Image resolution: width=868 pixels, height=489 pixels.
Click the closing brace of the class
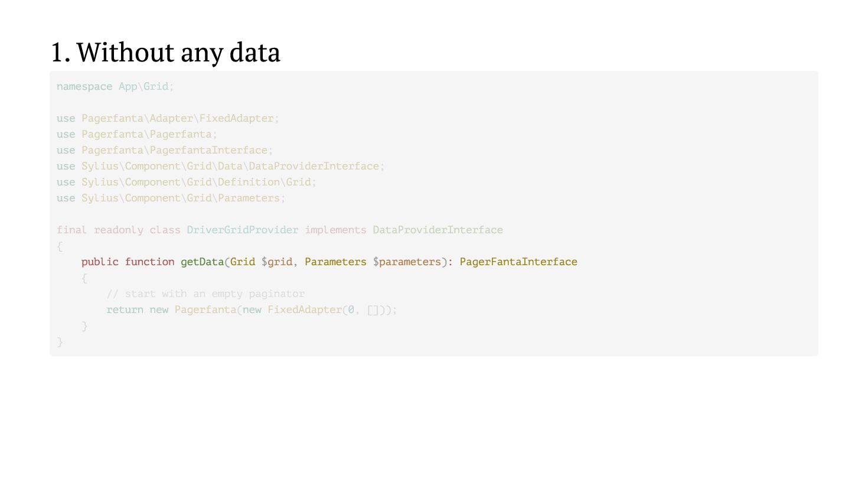60,341
